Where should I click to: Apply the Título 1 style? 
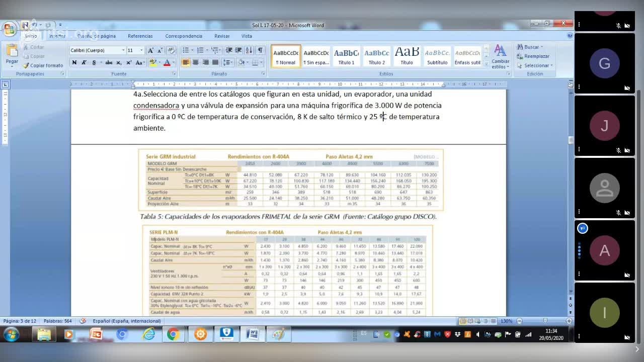coord(346,56)
